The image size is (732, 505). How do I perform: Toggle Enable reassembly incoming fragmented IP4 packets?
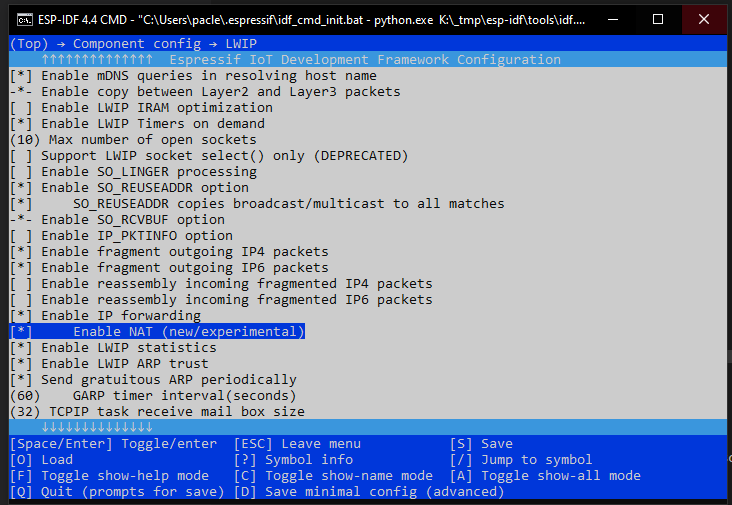coord(221,284)
